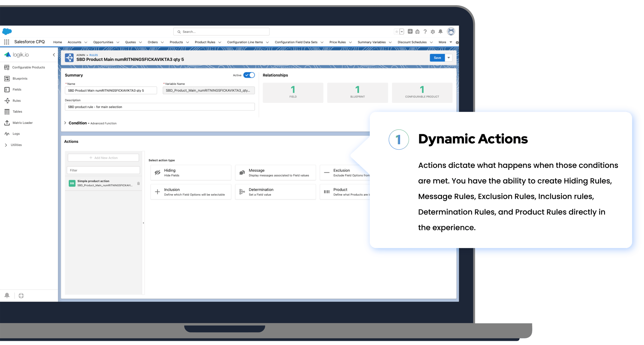Open the dropdown next to Save
644x345 pixels.
449,58
